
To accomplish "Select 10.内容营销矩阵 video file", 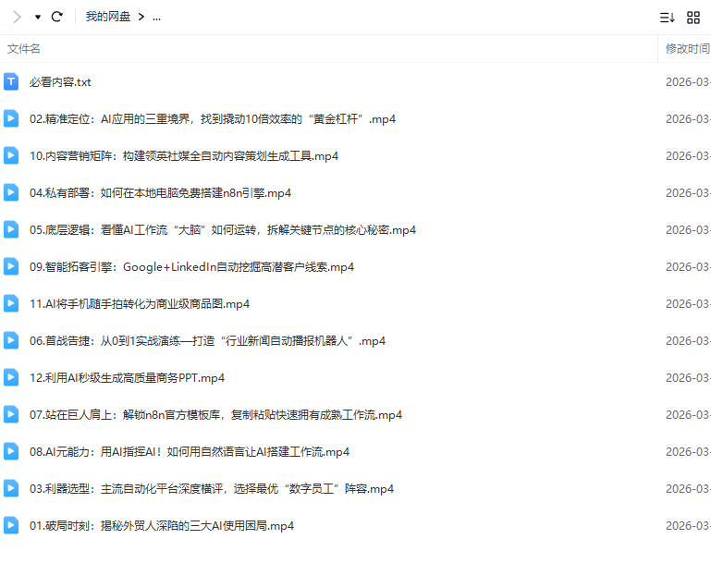I will pyautogui.click(x=183, y=156).
